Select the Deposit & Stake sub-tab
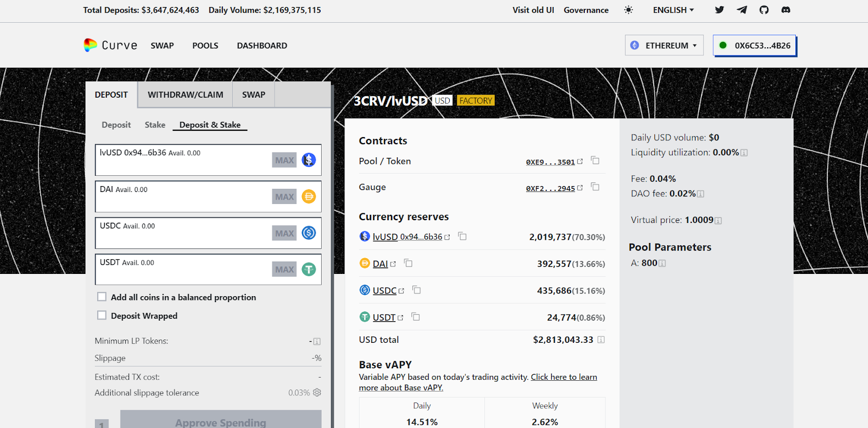Screen dimensions: 868x428 pyautogui.click(x=210, y=125)
